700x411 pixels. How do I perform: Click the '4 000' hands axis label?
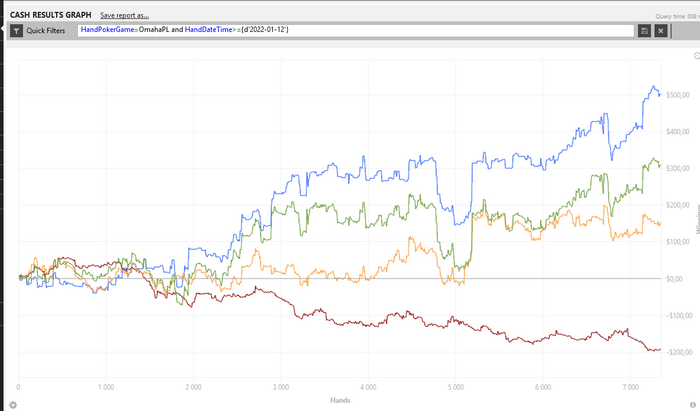[x=368, y=387]
